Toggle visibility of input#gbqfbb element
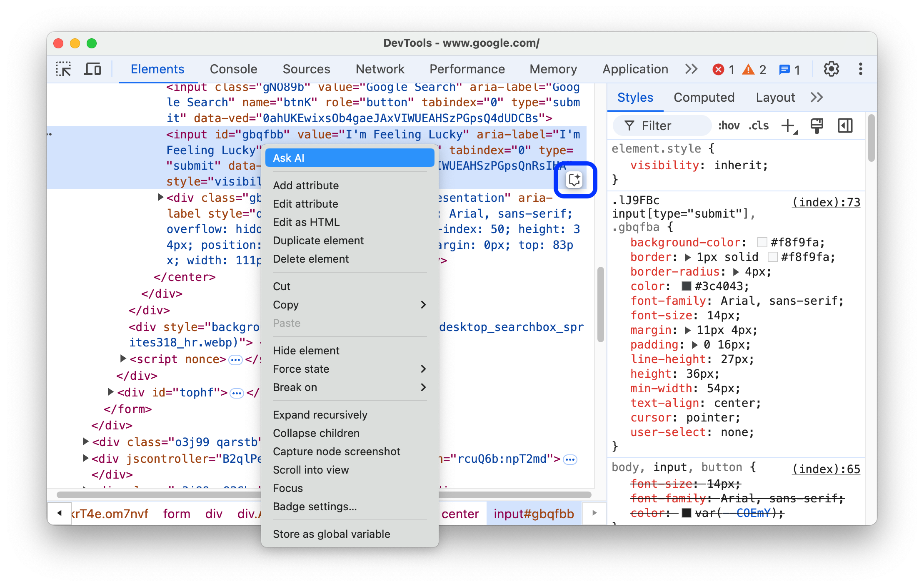 [306, 349]
